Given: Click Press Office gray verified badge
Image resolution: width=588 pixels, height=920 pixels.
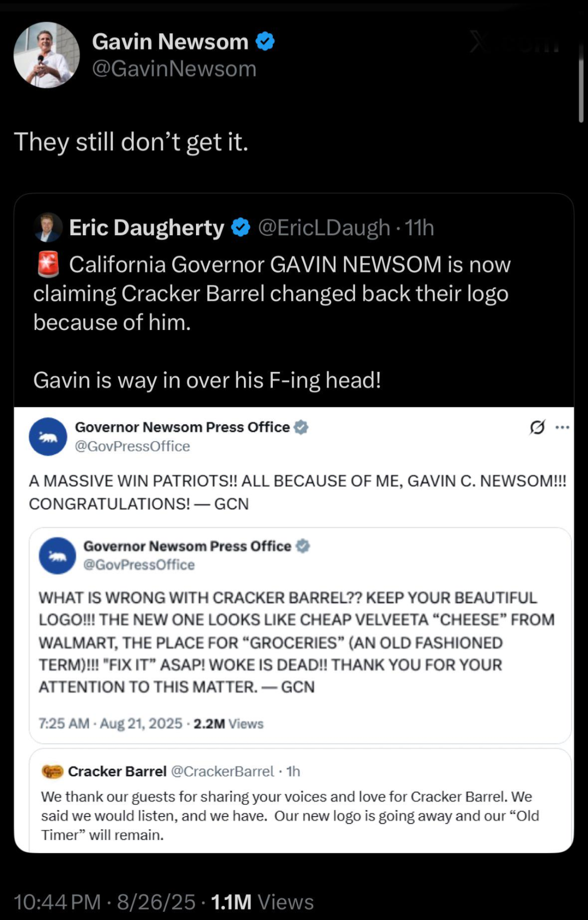Looking at the screenshot, I should coord(301,427).
